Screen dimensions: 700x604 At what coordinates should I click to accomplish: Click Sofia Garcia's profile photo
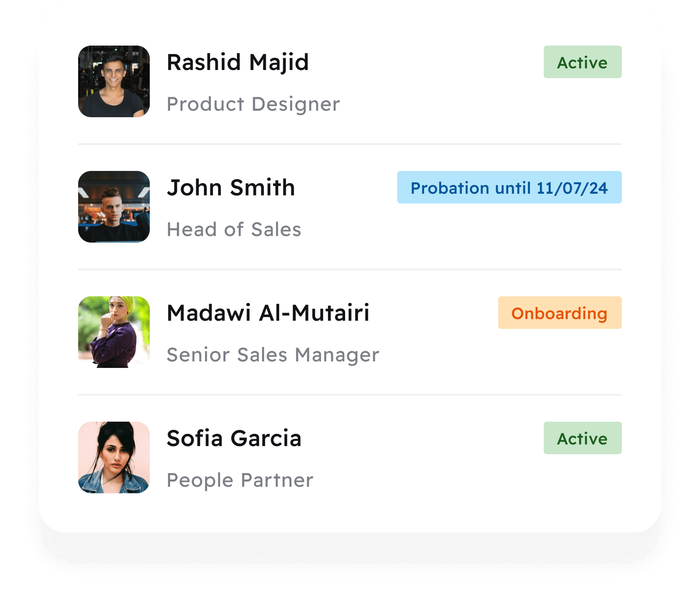click(x=114, y=458)
